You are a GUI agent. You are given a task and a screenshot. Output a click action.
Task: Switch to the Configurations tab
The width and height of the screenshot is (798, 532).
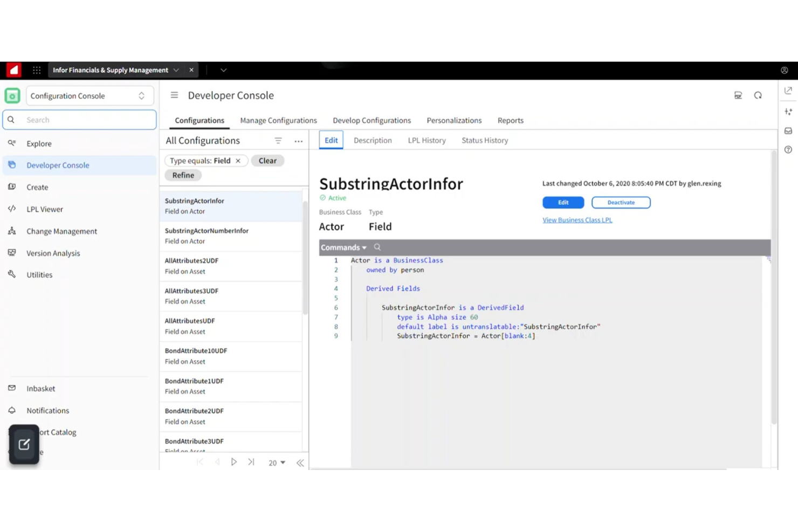click(200, 121)
